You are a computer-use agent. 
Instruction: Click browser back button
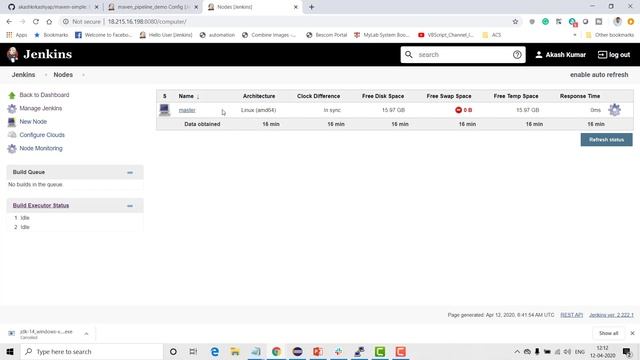[x=9, y=22]
